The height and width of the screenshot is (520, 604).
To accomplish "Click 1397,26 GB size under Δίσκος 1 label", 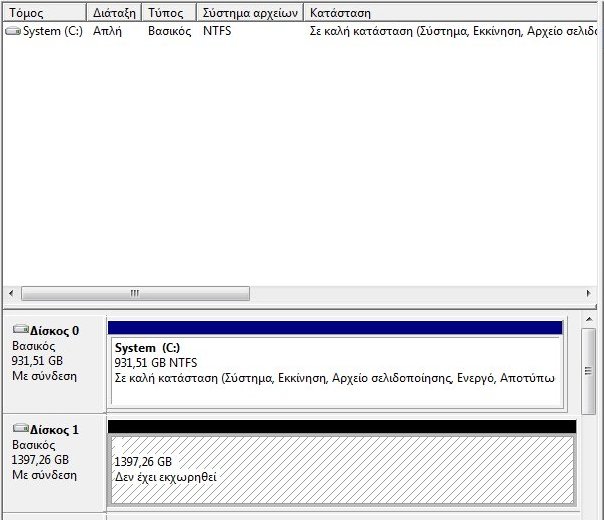I will point(40,460).
